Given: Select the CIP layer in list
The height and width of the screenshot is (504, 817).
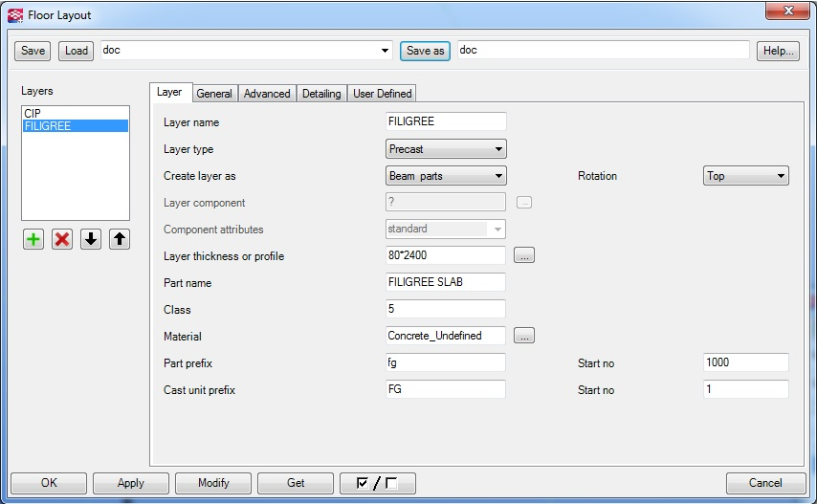Looking at the screenshot, I should click(x=75, y=114).
